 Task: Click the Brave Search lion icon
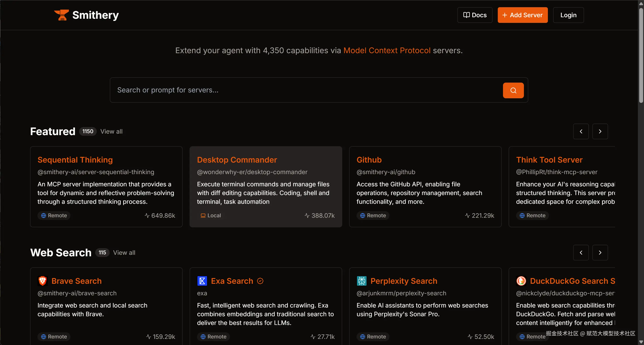tap(42, 281)
